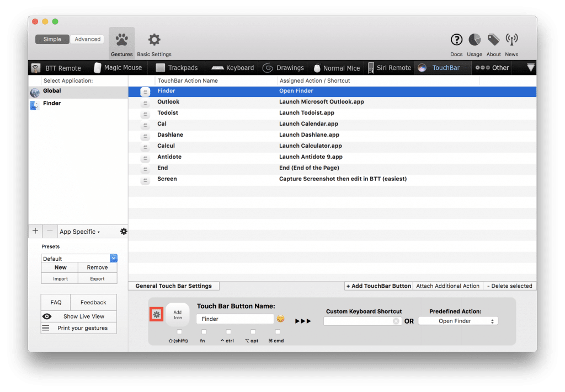Open the App Specific dropdown menu
Screen dimensions: 565x392
[80, 232]
